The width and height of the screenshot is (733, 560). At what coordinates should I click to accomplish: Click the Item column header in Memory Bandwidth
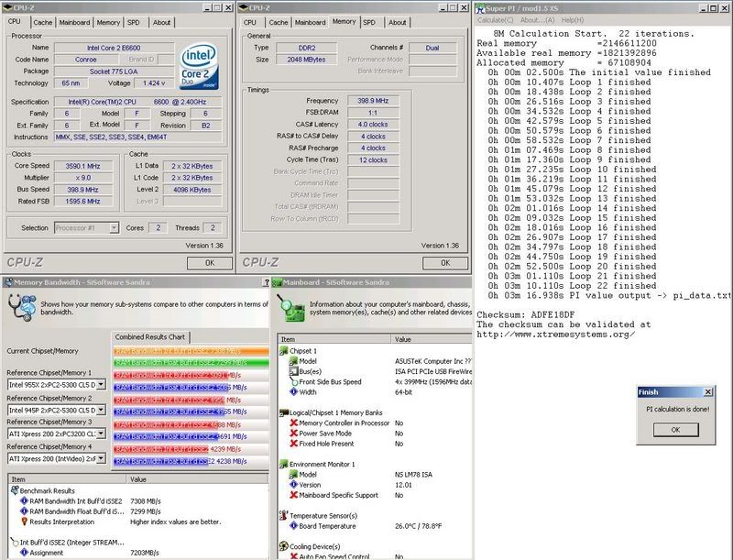[67, 479]
